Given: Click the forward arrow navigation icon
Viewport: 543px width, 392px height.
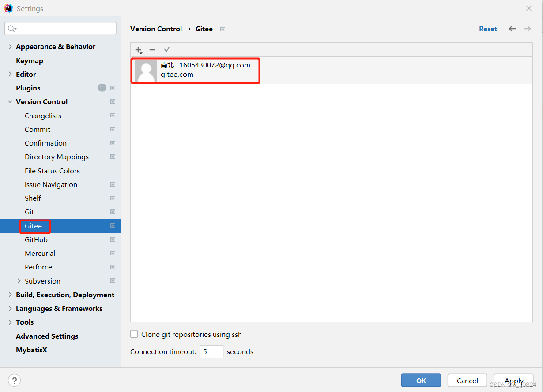Looking at the screenshot, I should pos(527,29).
